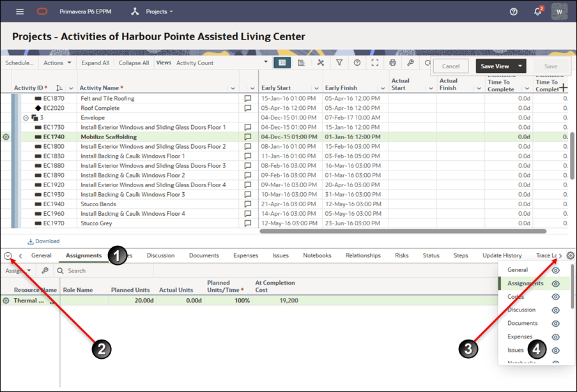Open the filter funnel icon
577x392 pixels.
pos(339,63)
